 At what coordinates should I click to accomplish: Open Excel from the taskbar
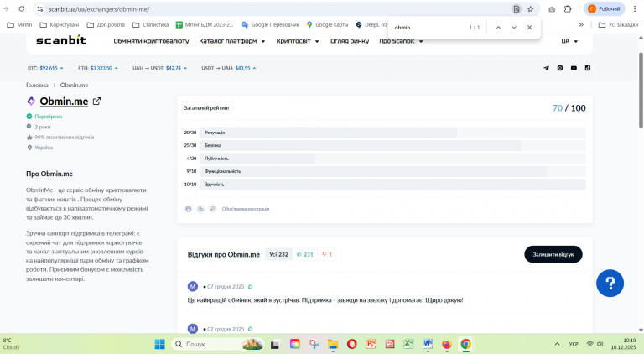tap(408, 344)
